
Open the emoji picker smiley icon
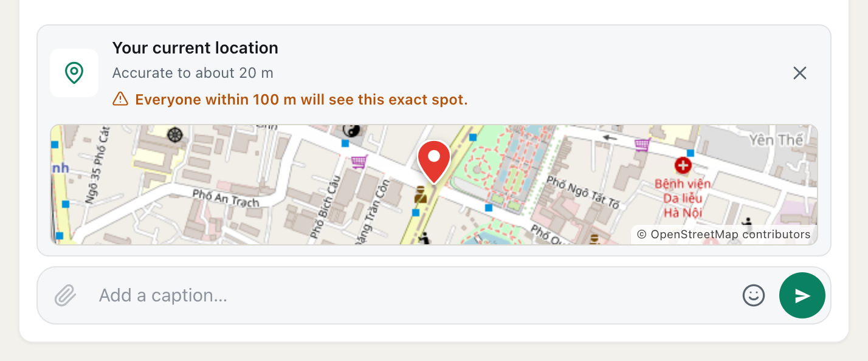click(754, 295)
